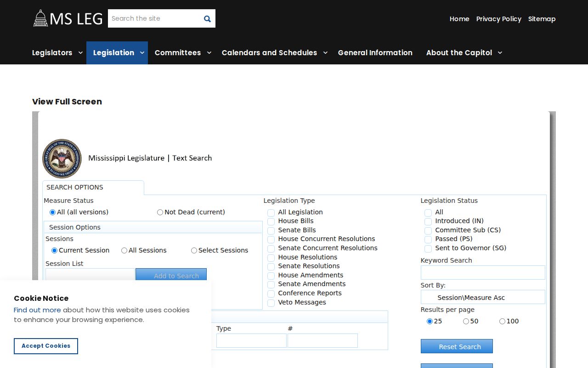
Task: Open the Sort By dropdown
Action: 483,297
